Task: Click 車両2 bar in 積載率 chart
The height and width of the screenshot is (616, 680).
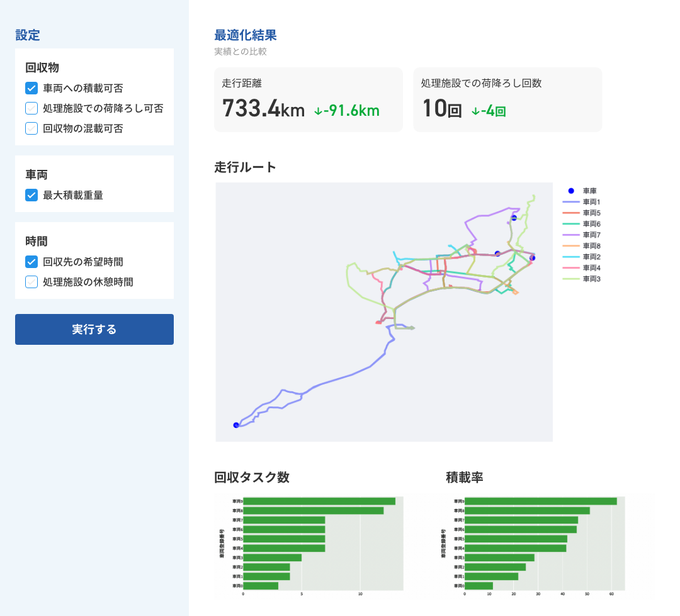Action: (x=496, y=567)
